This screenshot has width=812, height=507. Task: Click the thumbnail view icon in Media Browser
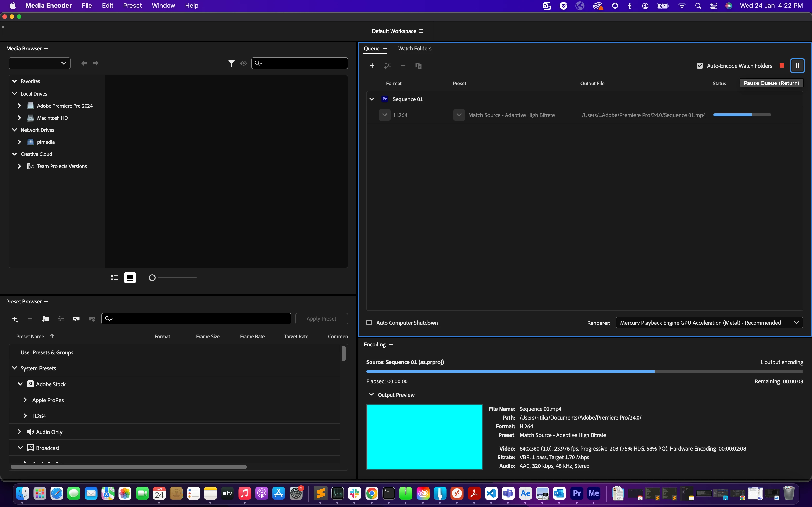pos(130,278)
